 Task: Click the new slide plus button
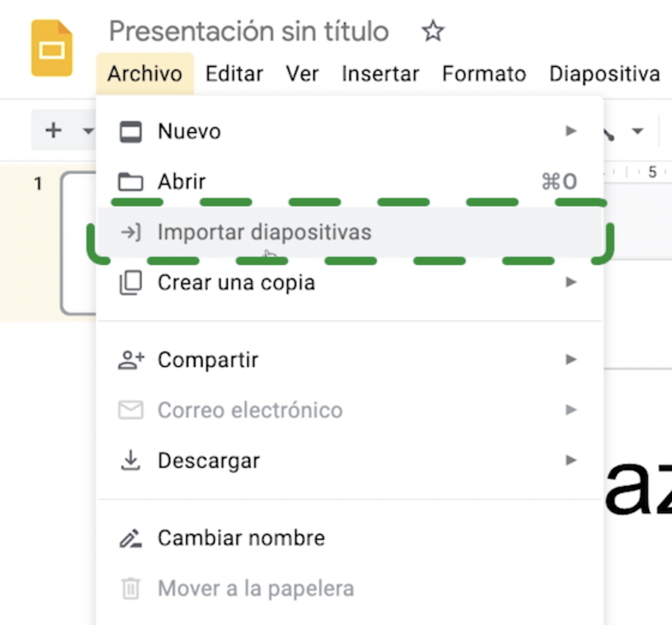[x=54, y=130]
